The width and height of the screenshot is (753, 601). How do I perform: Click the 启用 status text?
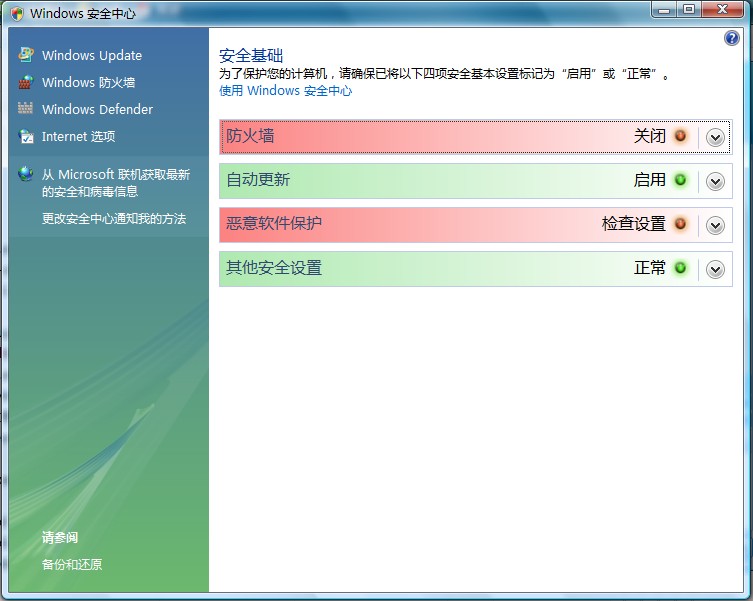[650, 180]
